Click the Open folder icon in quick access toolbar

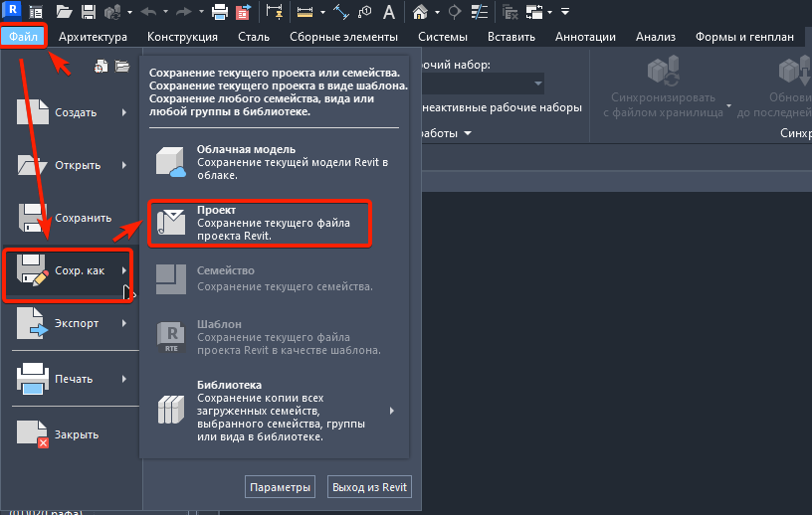64,11
